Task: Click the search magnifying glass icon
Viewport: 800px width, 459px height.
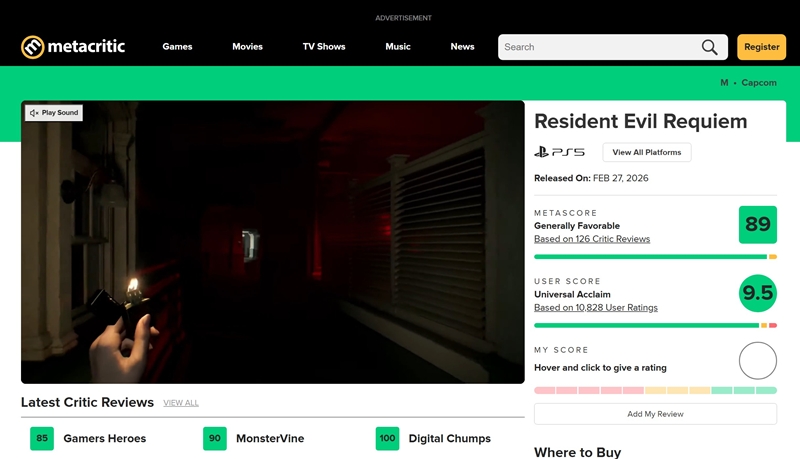Action: [x=709, y=47]
